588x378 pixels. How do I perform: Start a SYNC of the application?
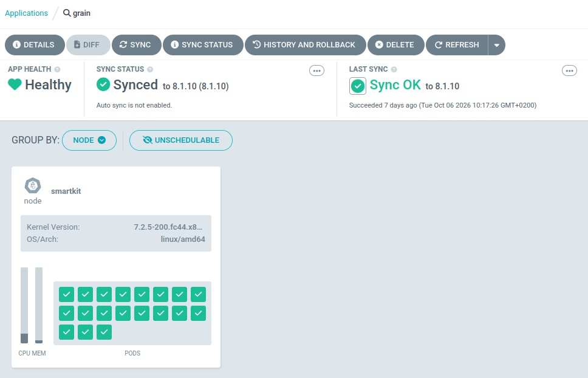(137, 45)
